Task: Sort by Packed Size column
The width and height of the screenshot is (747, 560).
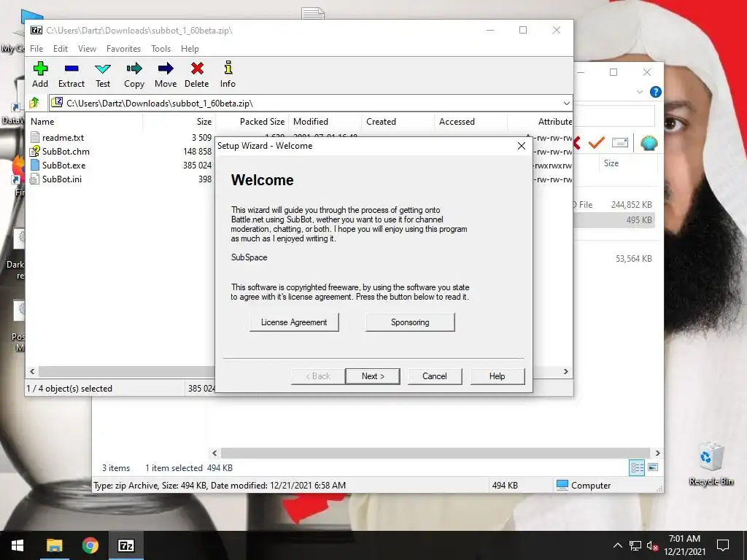Action: click(x=252, y=122)
